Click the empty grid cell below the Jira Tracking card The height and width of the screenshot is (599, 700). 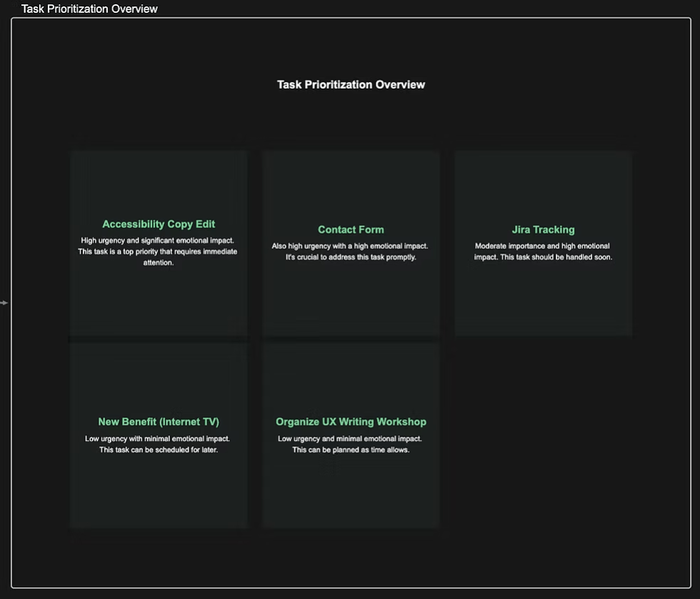(x=543, y=436)
